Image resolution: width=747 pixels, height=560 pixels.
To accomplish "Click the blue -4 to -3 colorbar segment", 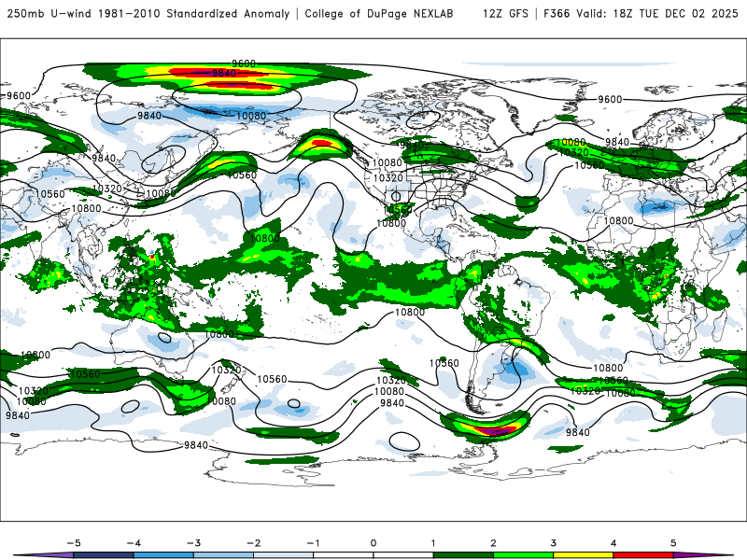I will tap(163, 555).
